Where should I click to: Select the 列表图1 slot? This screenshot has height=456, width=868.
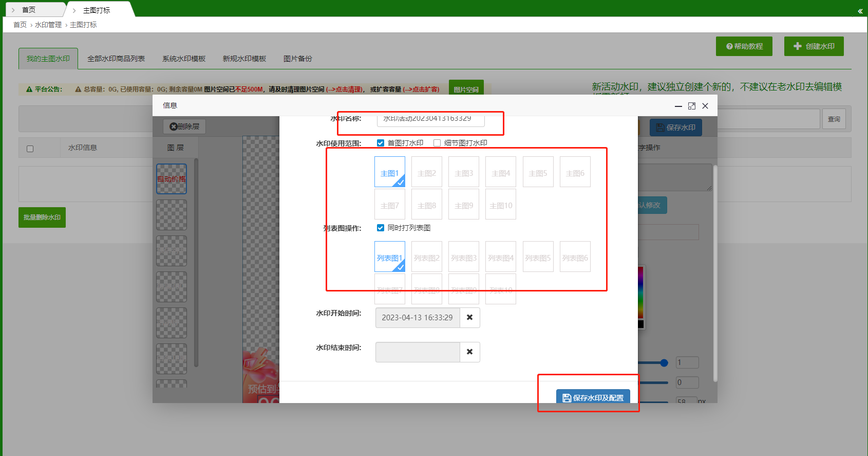tap(389, 257)
